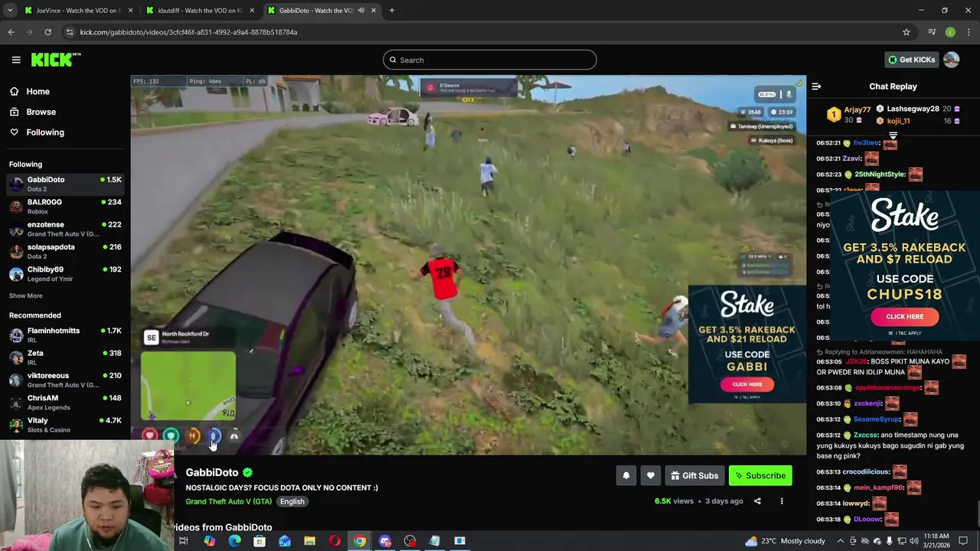Toggle follow heart for GabbiDoto

[x=650, y=476]
